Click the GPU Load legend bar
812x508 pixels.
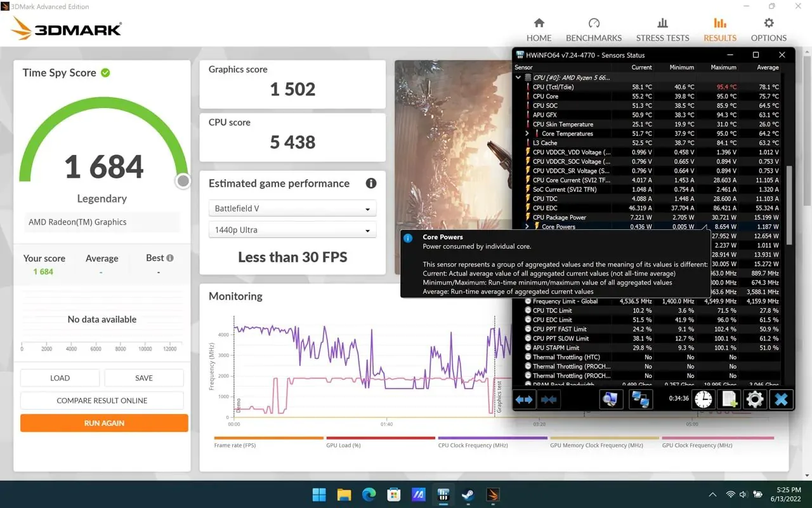tap(381, 438)
